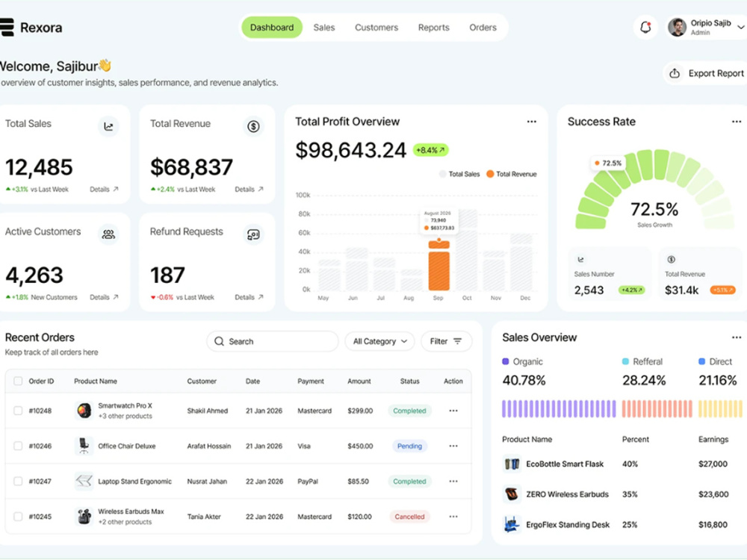Click the EcoBottle Smart Flask icon
Viewport: 747px width, 560px height.
[x=512, y=464]
